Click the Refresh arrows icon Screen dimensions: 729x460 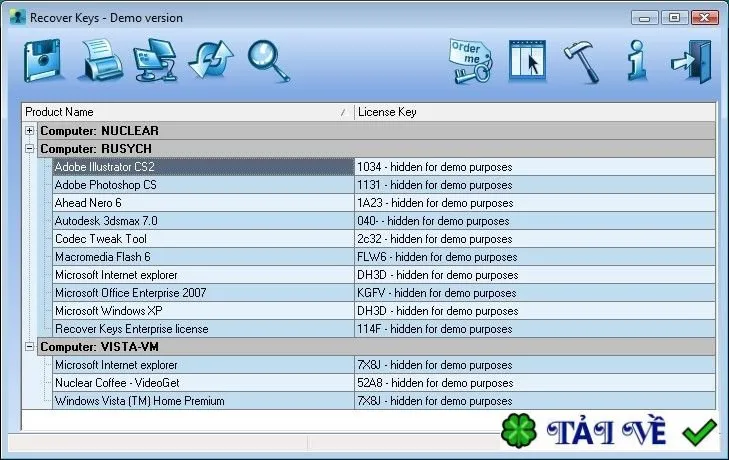click(211, 60)
